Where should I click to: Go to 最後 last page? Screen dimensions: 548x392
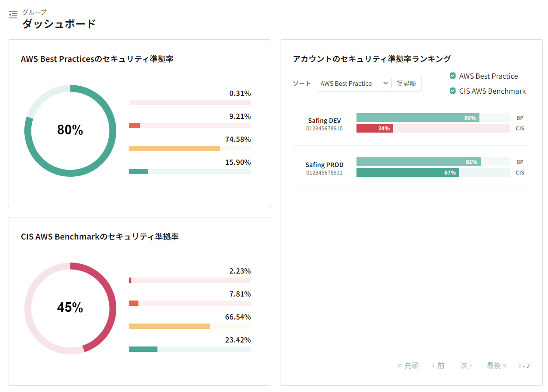click(497, 365)
